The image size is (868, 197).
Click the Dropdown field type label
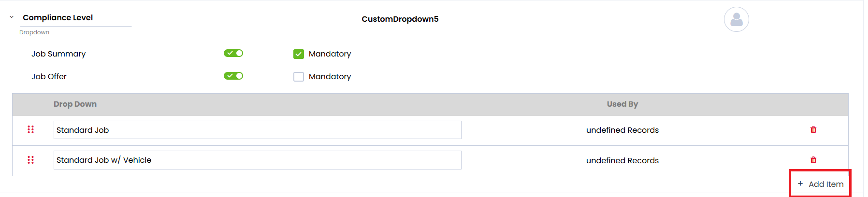coord(34,32)
